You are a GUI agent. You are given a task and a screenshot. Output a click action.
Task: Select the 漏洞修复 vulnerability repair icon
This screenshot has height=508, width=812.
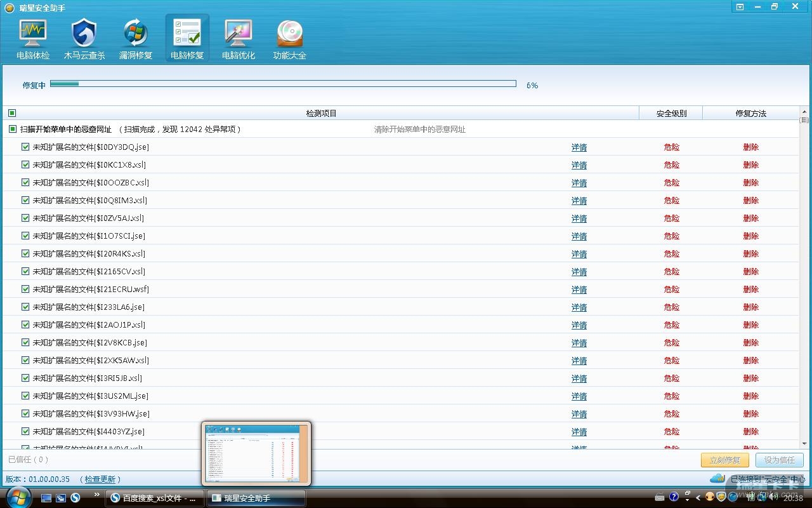[x=136, y=39]
